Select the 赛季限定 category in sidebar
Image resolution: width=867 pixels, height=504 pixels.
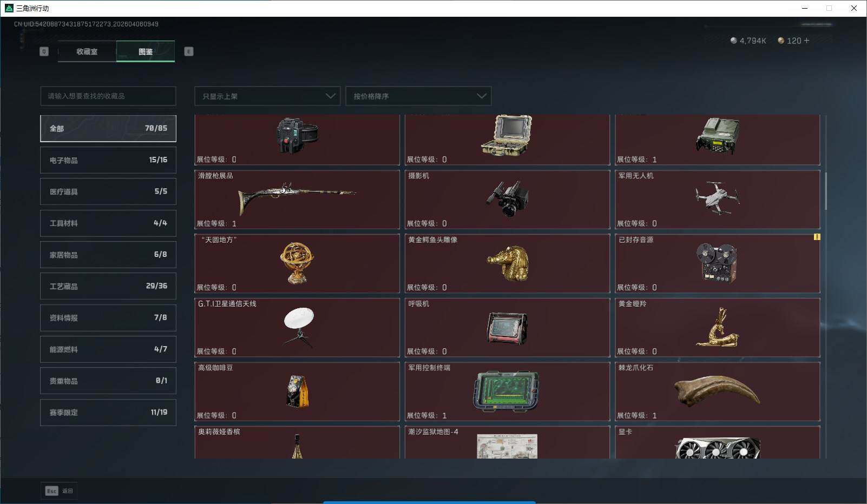point(108,412)
